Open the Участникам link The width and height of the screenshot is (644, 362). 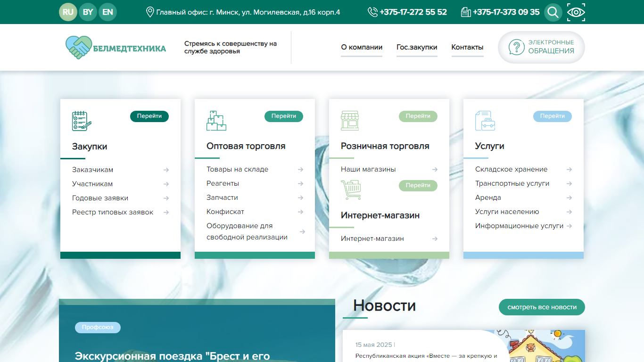tap(92, 184)
